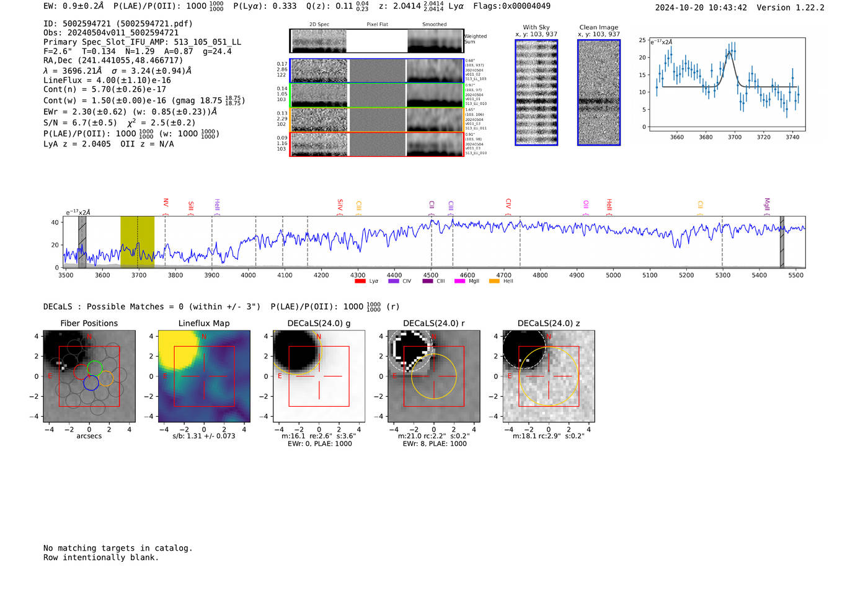Click the magenta MgII legend swatch
Viewport: 868px width, 591px height.
(x=459, y=282)
